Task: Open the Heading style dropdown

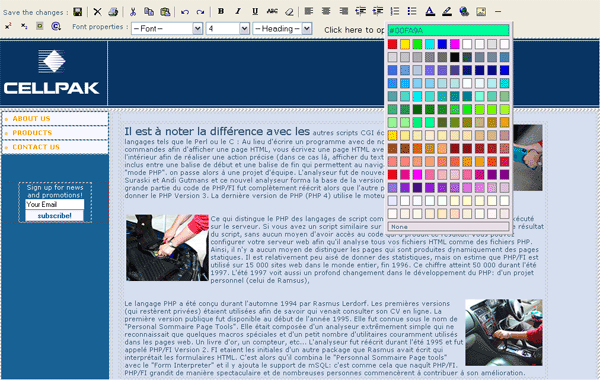Action: point(282,28)
